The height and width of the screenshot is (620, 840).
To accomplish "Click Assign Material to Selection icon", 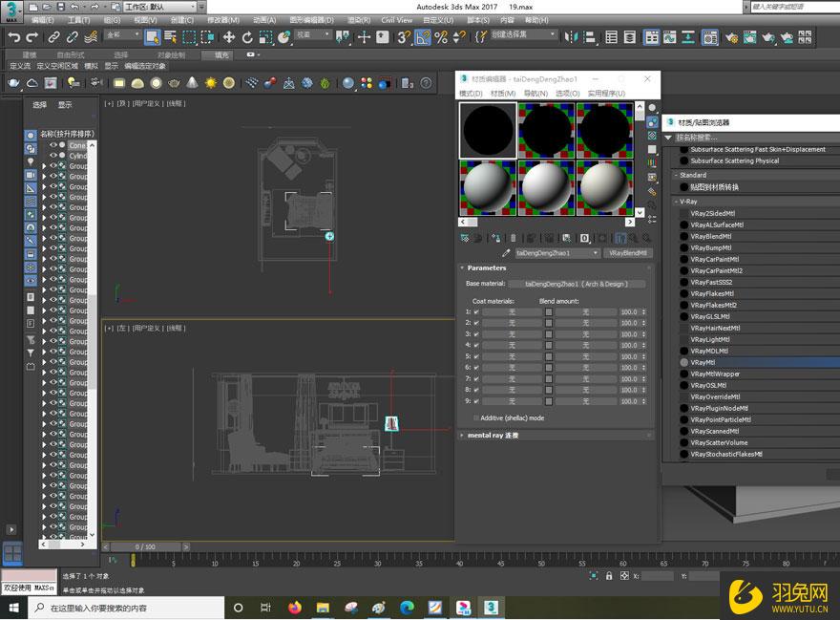I will click(494, 237).
